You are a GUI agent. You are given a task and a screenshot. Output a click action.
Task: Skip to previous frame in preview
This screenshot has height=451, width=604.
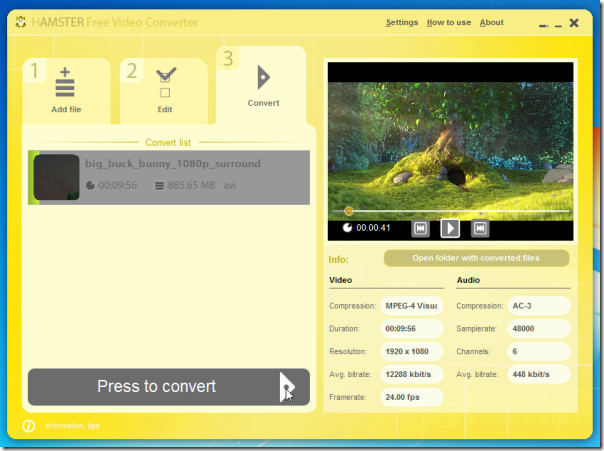[x=420, y=228]
